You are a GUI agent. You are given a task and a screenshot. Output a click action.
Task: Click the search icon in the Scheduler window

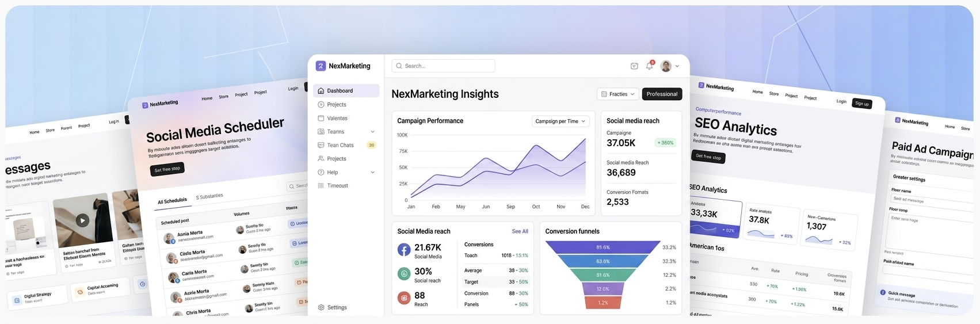pos(292,186)
